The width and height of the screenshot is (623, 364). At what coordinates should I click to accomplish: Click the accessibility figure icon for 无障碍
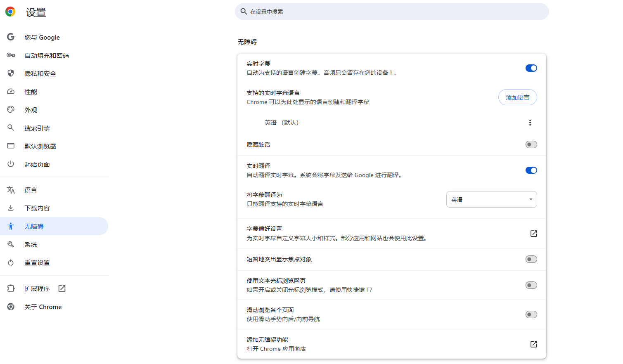pyautogui.click(x=11, y=226)
